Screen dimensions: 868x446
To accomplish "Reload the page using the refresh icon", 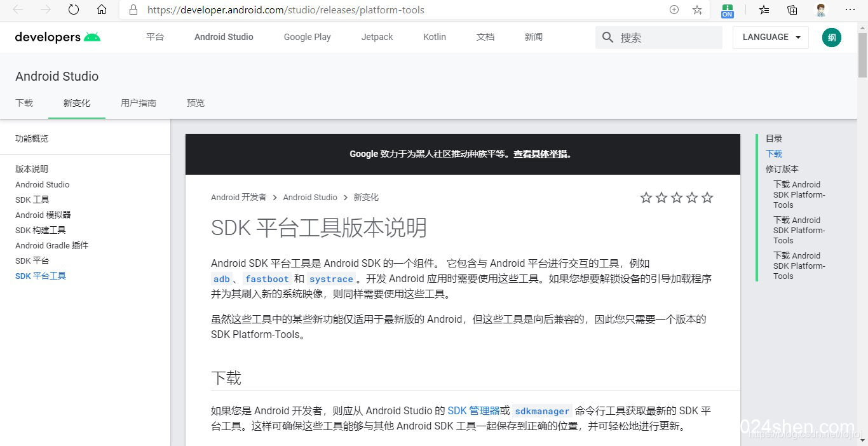I will pos(72,10).
